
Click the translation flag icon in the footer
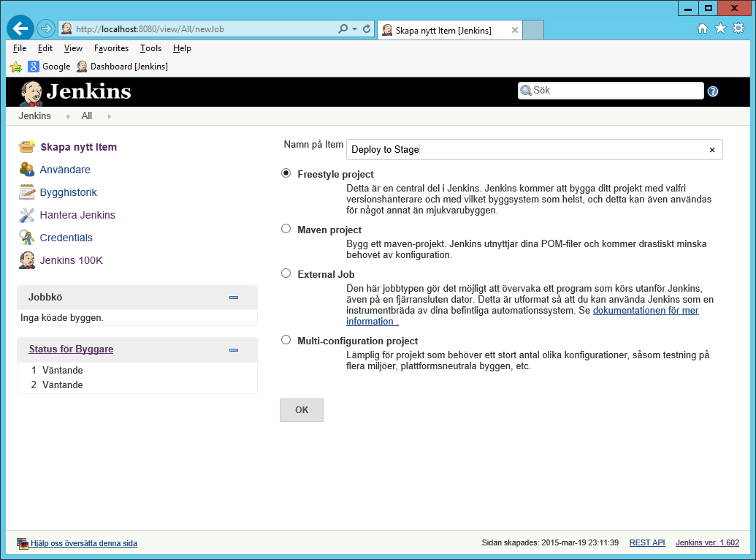tap(23, 544)
